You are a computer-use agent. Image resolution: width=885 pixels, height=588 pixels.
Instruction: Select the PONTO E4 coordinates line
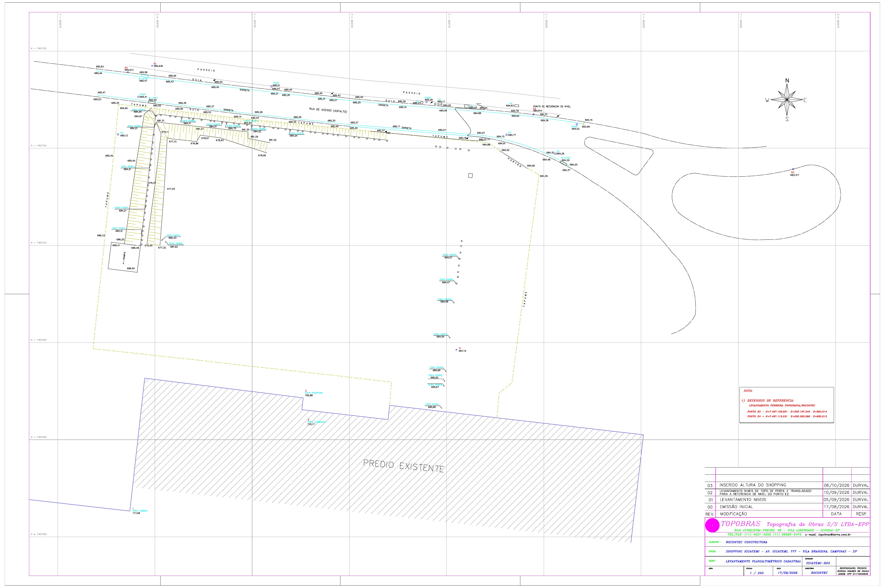click(787, 416)
